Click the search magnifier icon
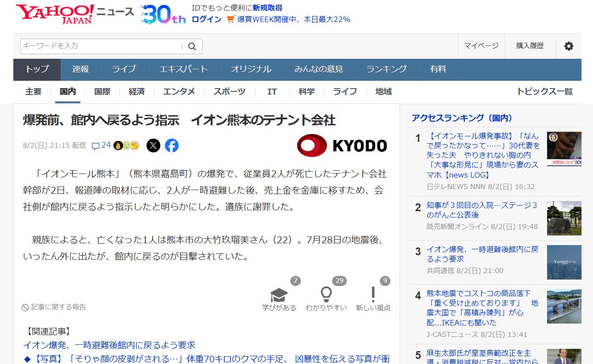This screenshot has width=593, height=364. (192, 46)
